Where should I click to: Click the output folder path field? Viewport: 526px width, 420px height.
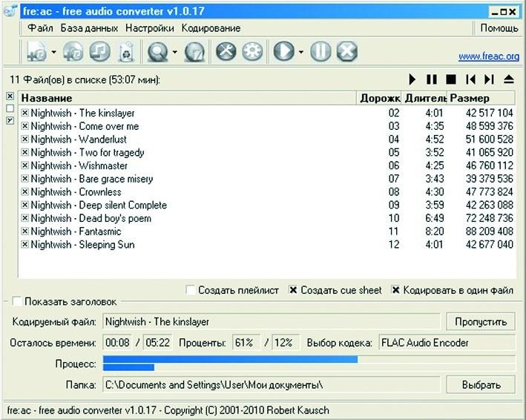tap(271, 384)
